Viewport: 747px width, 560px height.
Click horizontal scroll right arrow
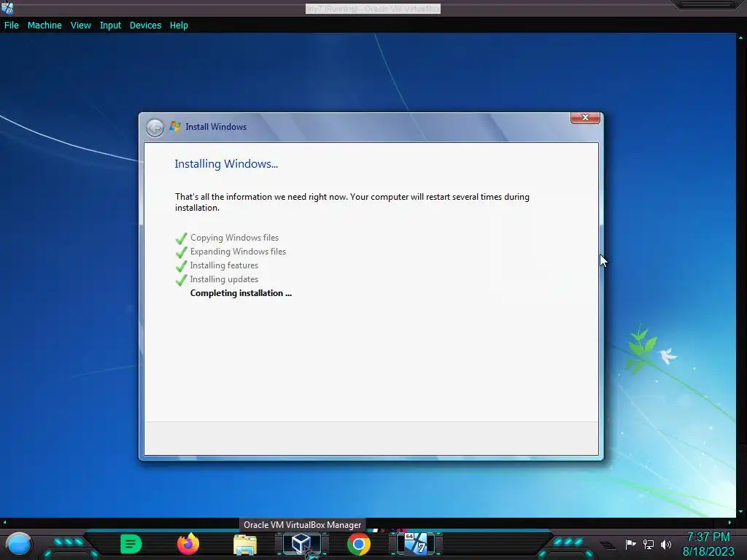click(x=729, y=522)
